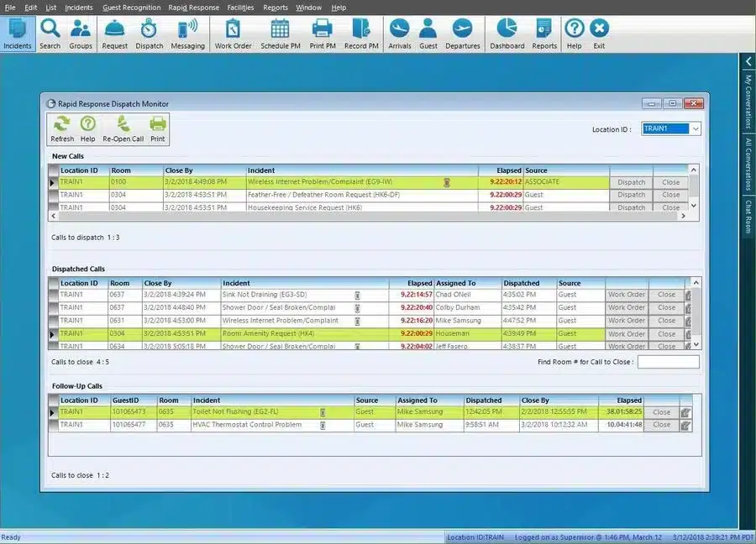Click the Request bell icon
Image resolution: width=756 pixels, height=544 pixels.
tap(115, 34)
